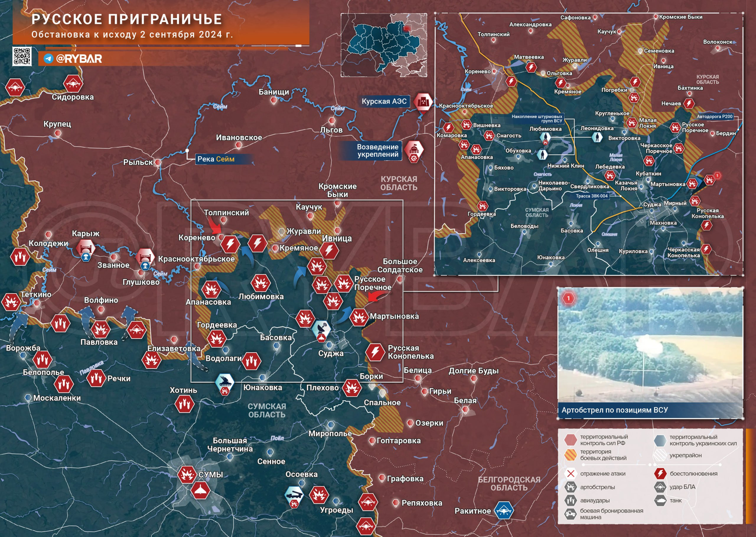Click the @RYBAR channel name
756x537 pixels.
click(79, 59)
